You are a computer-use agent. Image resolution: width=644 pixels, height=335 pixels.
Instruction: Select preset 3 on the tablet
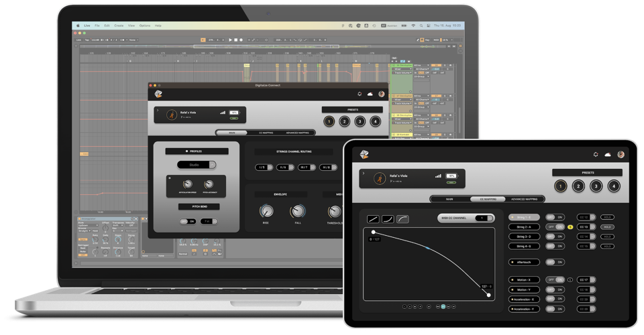tap(595, 186)
